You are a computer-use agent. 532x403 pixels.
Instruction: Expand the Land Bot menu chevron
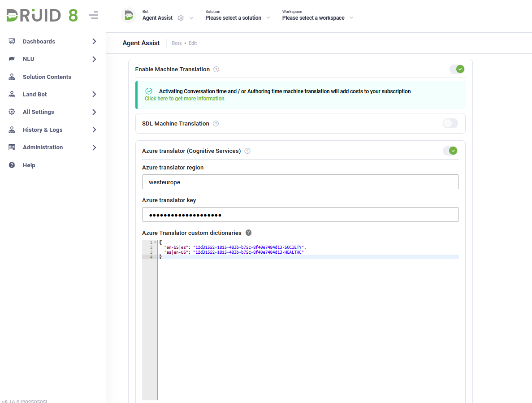94,94
